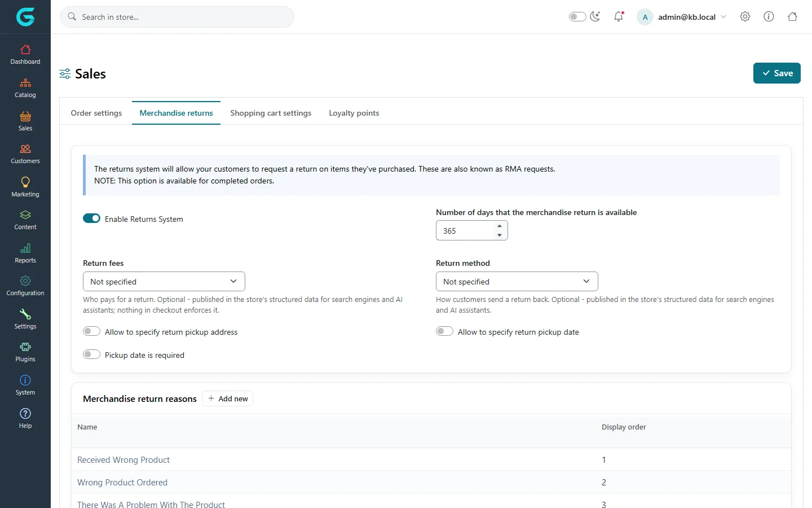Open the Wrong Product Ordered reason

click(x=122, y=483)
